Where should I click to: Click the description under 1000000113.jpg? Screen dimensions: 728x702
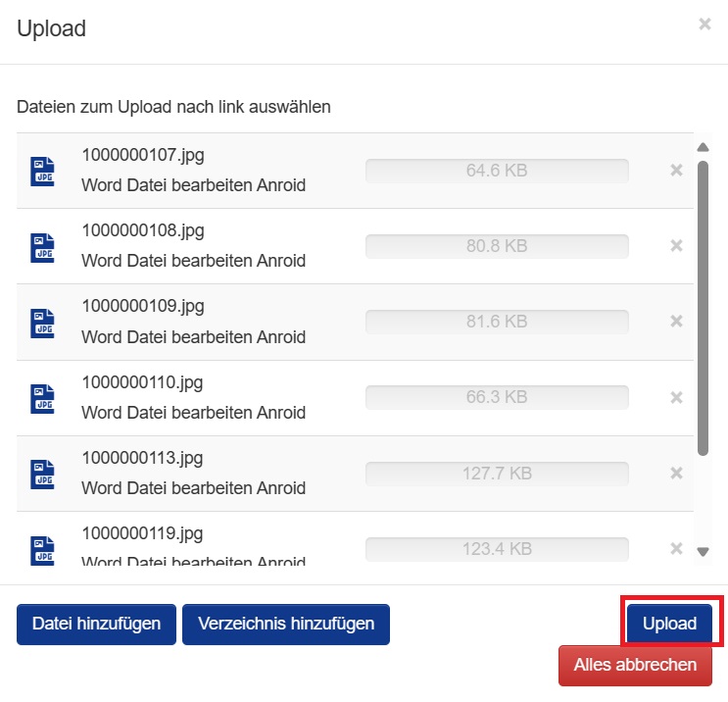(x=194, y=488)
